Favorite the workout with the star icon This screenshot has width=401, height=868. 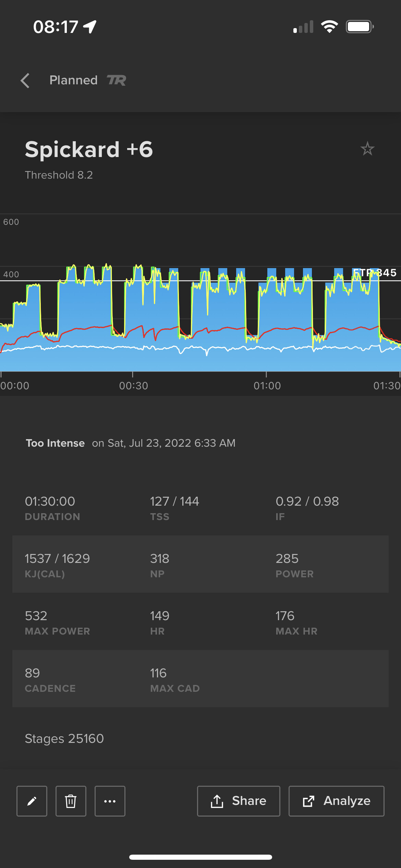click(367, 149)
